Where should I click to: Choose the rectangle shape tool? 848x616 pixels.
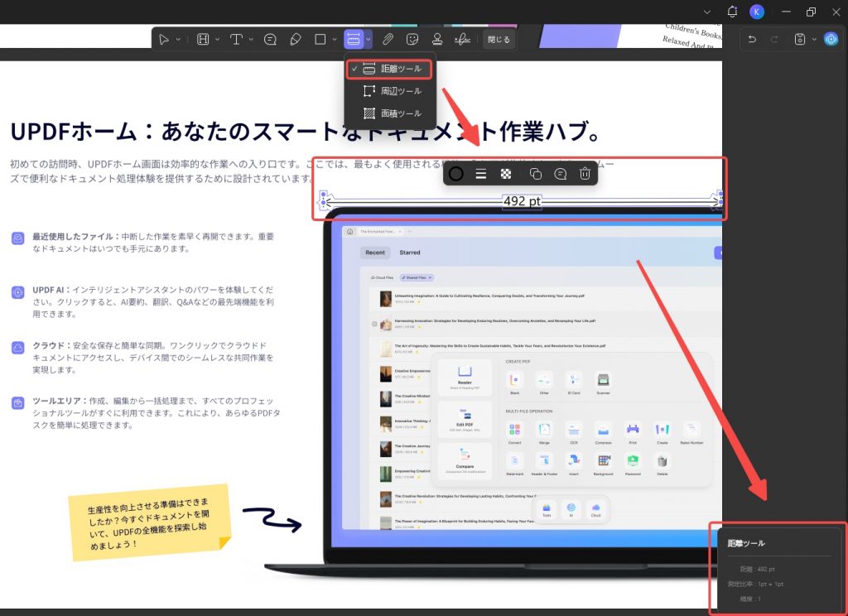[320, 39]
